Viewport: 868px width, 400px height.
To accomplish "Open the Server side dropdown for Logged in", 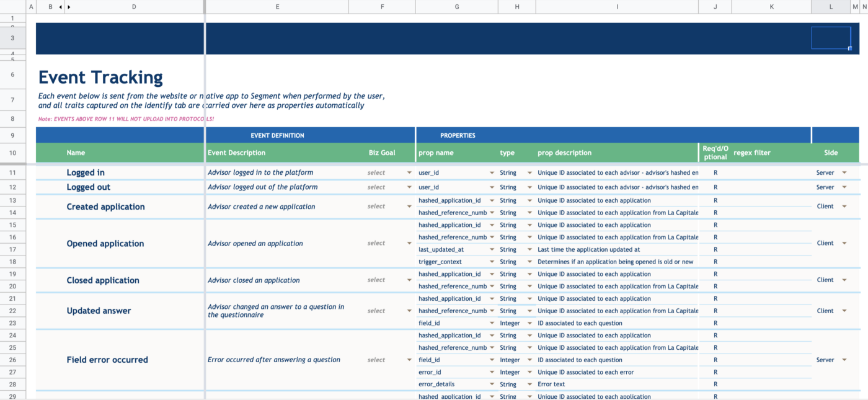I will coord(844,173).
